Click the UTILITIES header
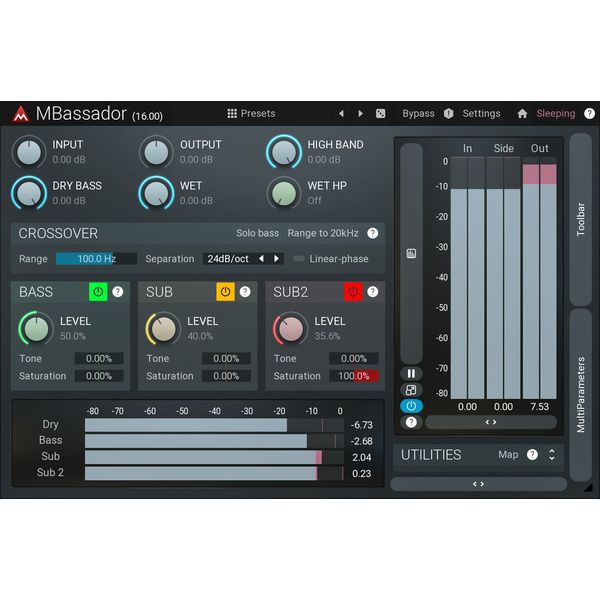 coord(431,455)
